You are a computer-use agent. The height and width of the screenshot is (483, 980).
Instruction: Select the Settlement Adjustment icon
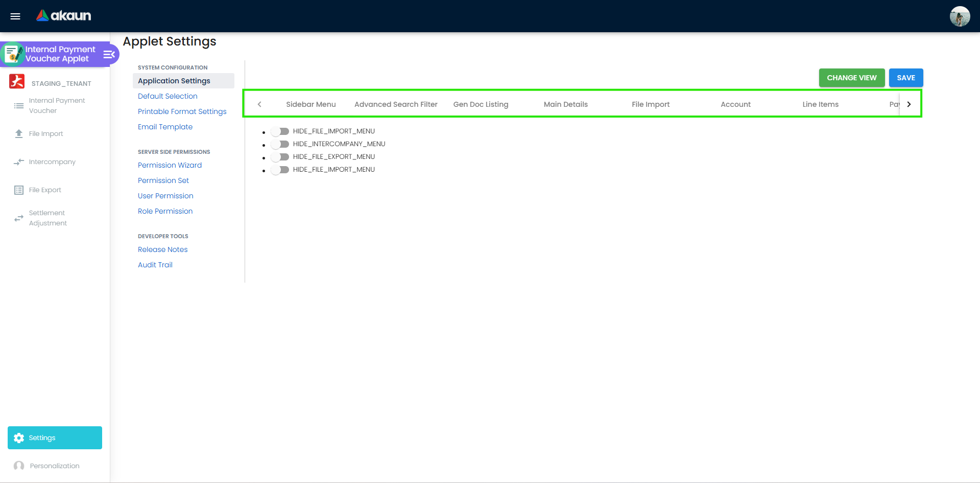tap(19, 218)
